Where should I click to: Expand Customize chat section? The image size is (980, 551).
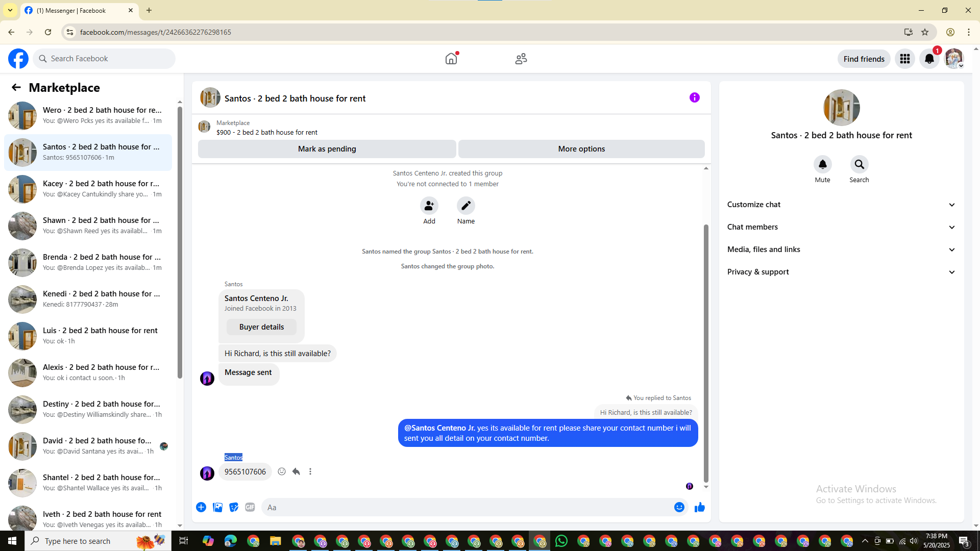pos(841,205)
